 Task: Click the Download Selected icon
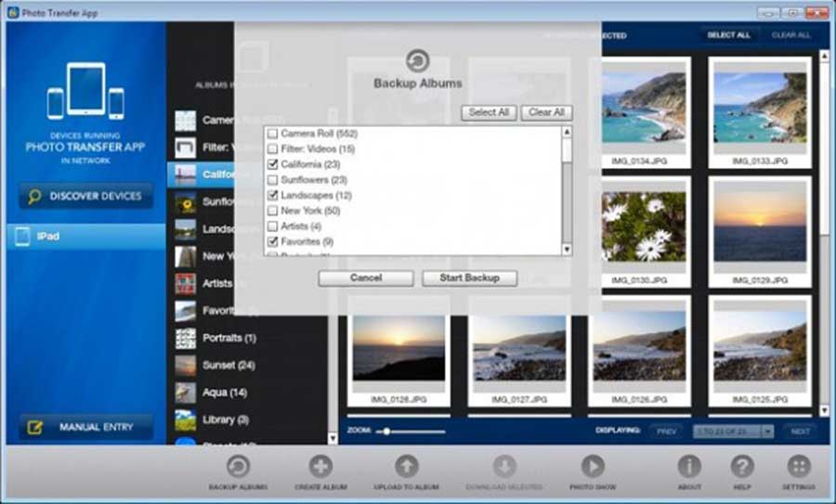tap(504, 467)
